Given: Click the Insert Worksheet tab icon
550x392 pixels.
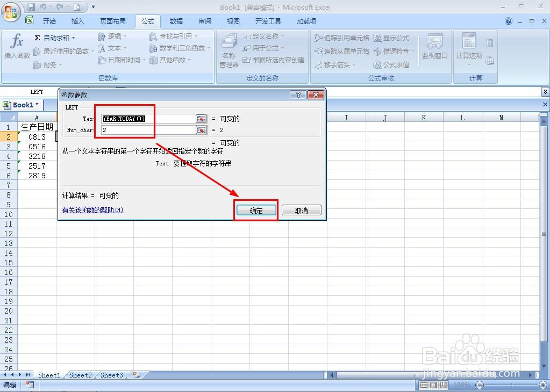Looking at the screenshot, I should [137, 375].
